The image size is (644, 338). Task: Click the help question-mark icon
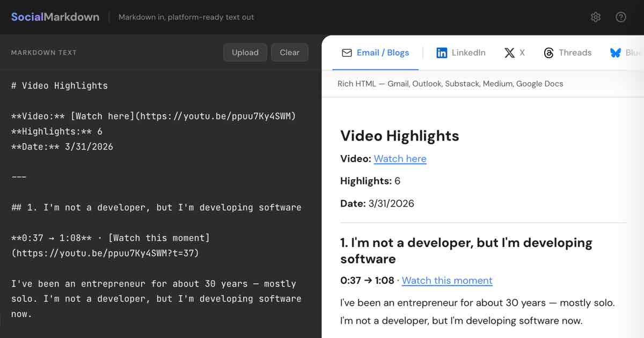click(621, 17)
